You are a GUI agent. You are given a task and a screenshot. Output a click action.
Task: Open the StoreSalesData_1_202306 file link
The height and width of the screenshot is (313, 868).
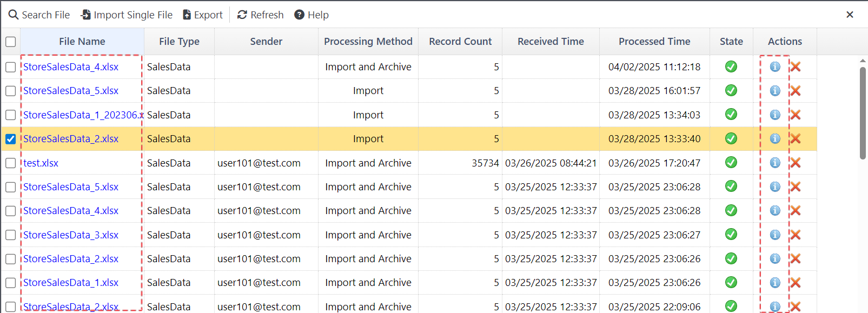tap(82, 115)
